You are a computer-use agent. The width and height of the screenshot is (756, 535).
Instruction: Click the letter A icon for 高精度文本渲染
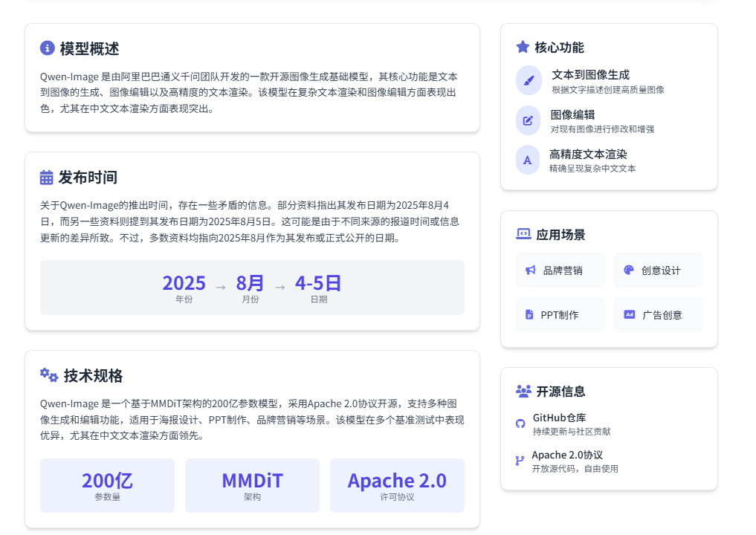528,160
